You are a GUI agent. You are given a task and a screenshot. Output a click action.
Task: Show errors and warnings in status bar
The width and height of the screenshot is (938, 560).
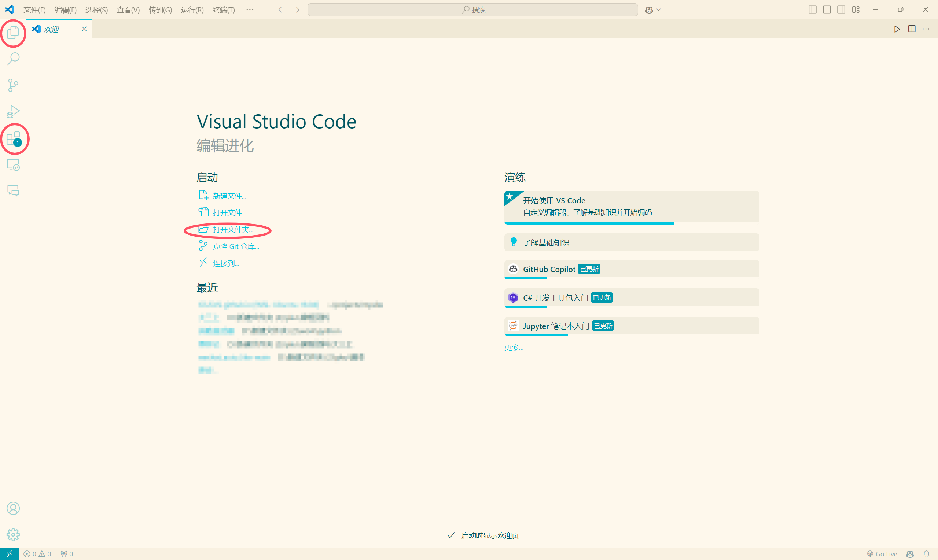(x=37, y=553)
